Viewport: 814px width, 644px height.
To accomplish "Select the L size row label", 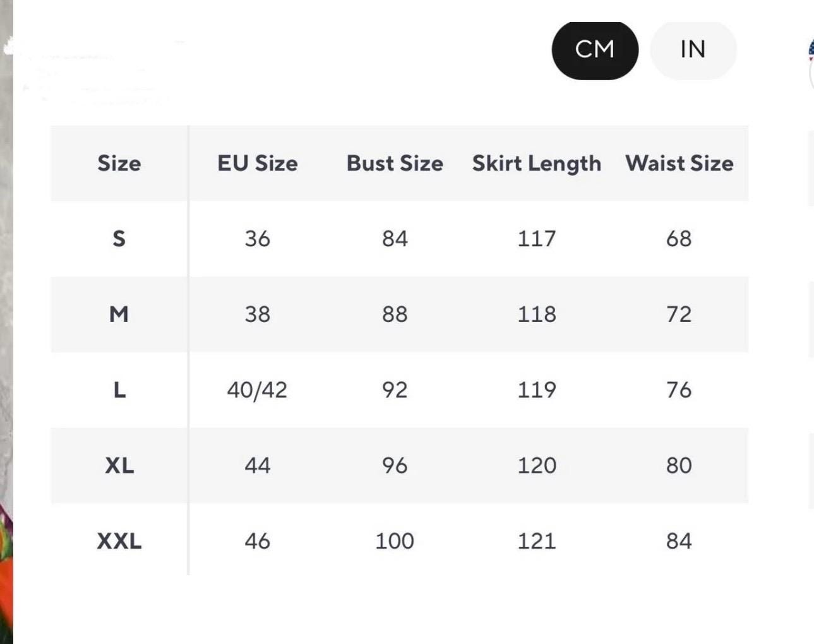I will click(x=119, y=390).
